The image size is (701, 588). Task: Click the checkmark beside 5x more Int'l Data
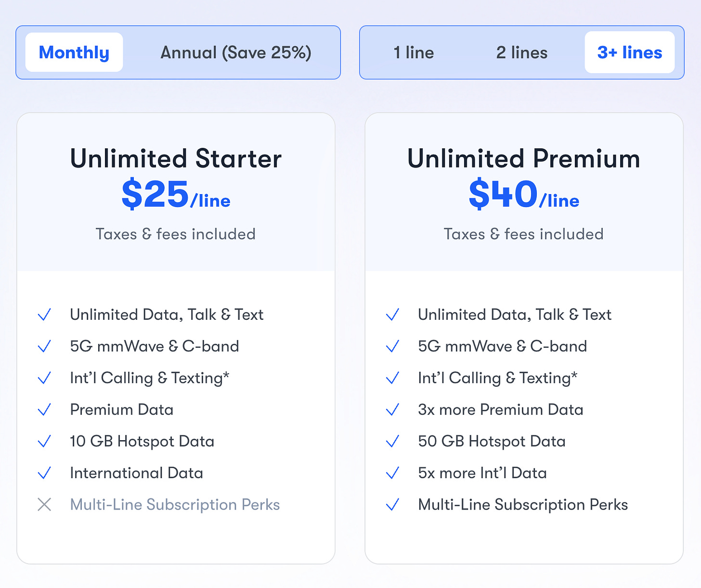[392, 473]
